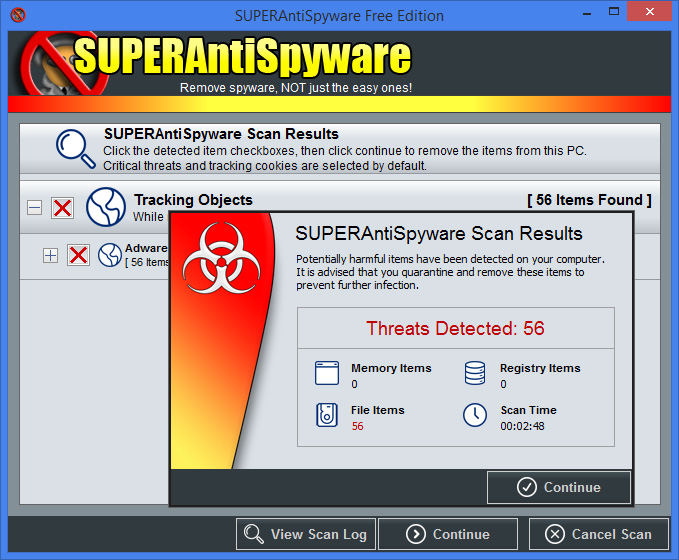The width and height of the screenshot is (679, 560).
Task: Click the '[ 56 Items Found ]' label
Action: pyautogui.click(x=589, y=200)
